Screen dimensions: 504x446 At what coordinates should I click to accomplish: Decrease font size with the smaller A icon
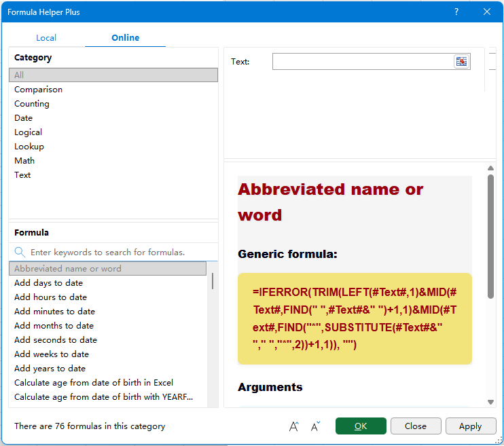[x=315, y=426]
